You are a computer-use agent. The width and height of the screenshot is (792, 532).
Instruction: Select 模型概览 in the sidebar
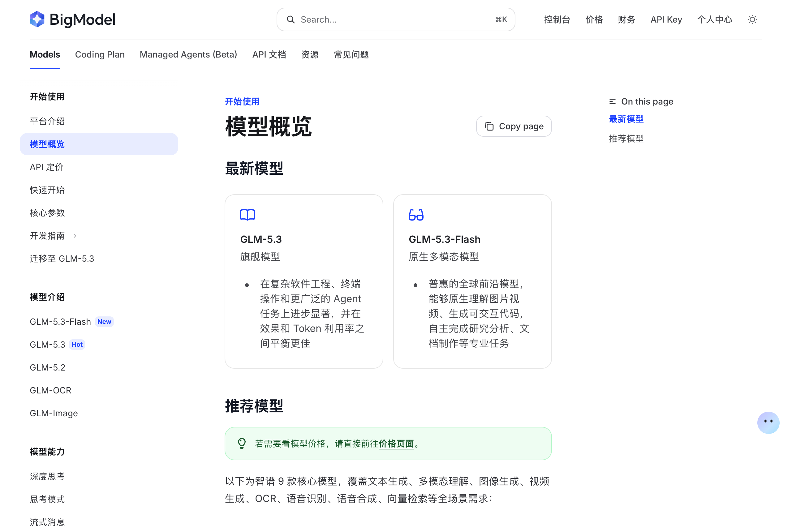point(99,144)
